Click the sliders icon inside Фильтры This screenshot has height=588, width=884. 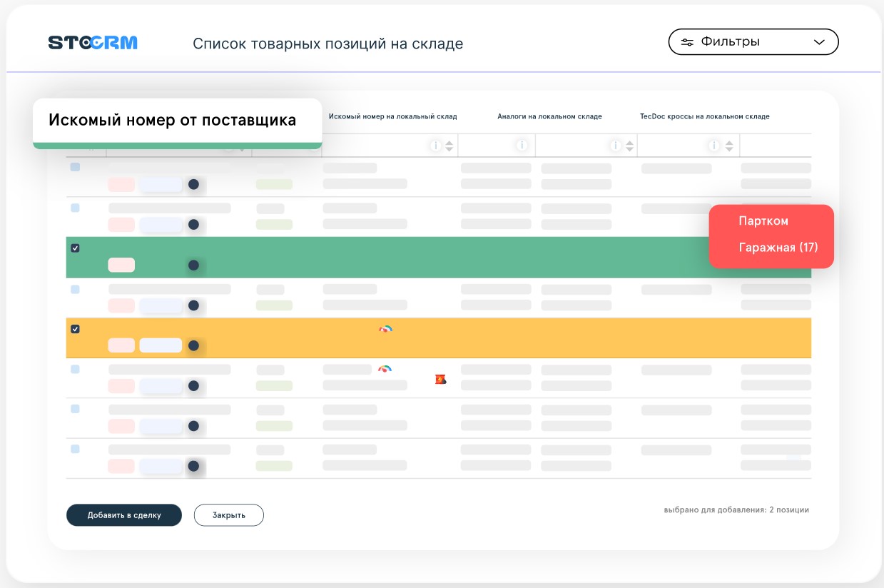point(687,42)
